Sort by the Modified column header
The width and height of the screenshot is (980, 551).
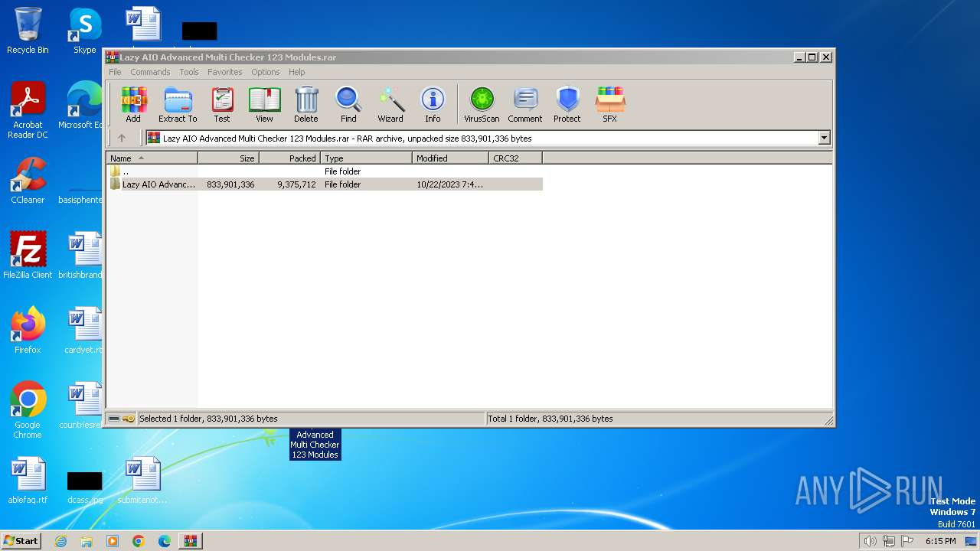(x=451, y=158)
